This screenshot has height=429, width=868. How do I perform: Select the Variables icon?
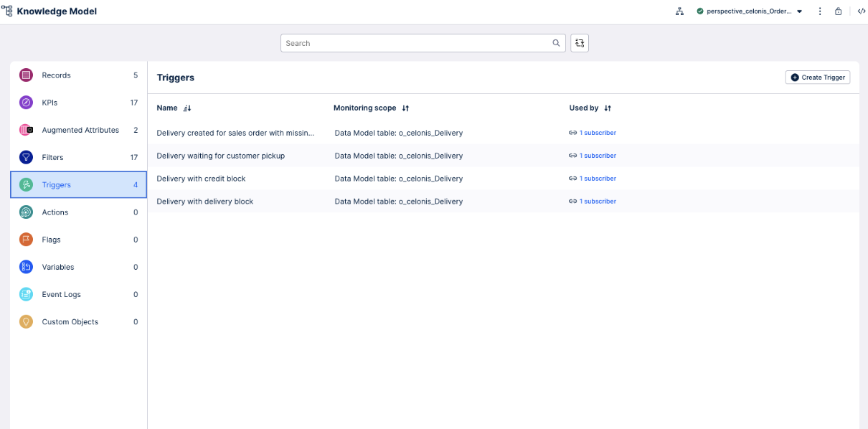(x=26, y=266)
